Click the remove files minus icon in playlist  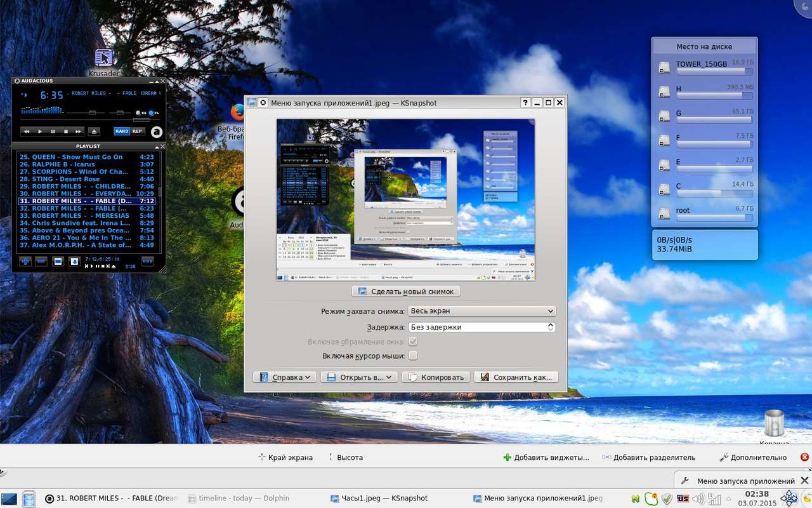click(41, 261)
